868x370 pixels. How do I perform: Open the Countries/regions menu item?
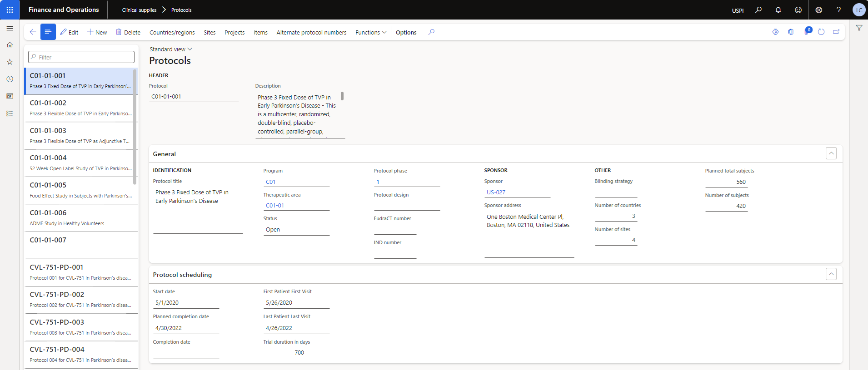(x=172, y=32)
